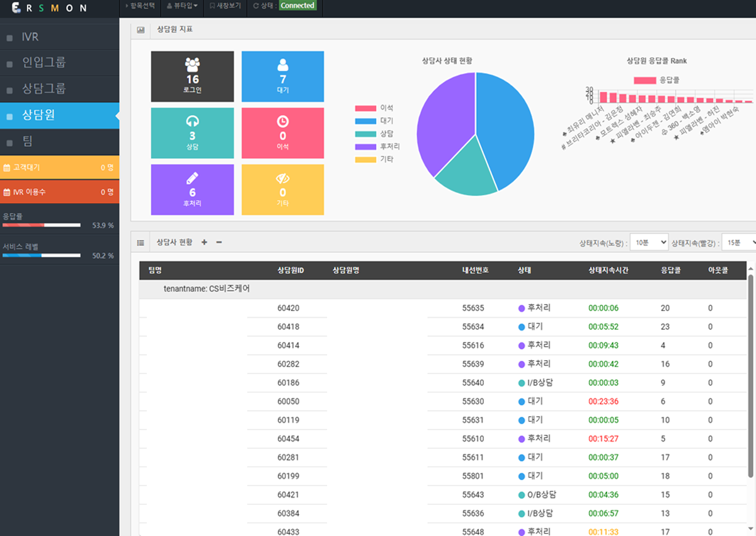Open the 상태지속(노랑) 10분 dropdown
This screenshot has height=536, width=756.
(651, 242)
